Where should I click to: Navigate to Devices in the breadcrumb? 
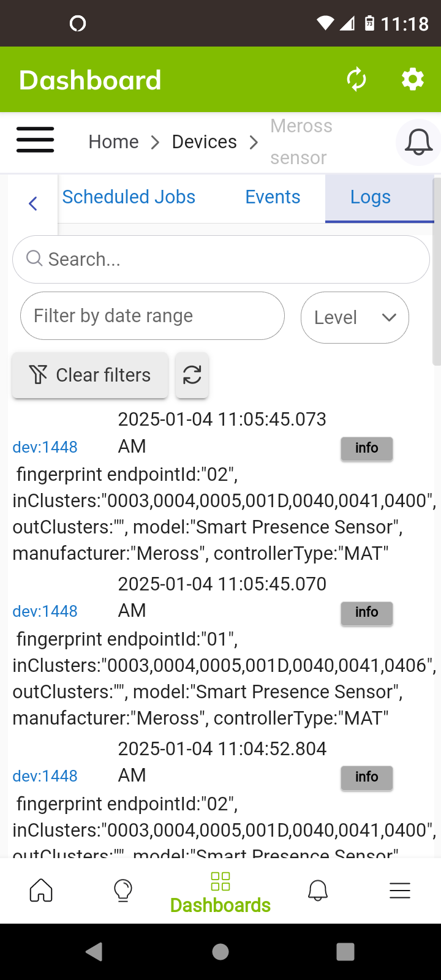click(204, 141)
